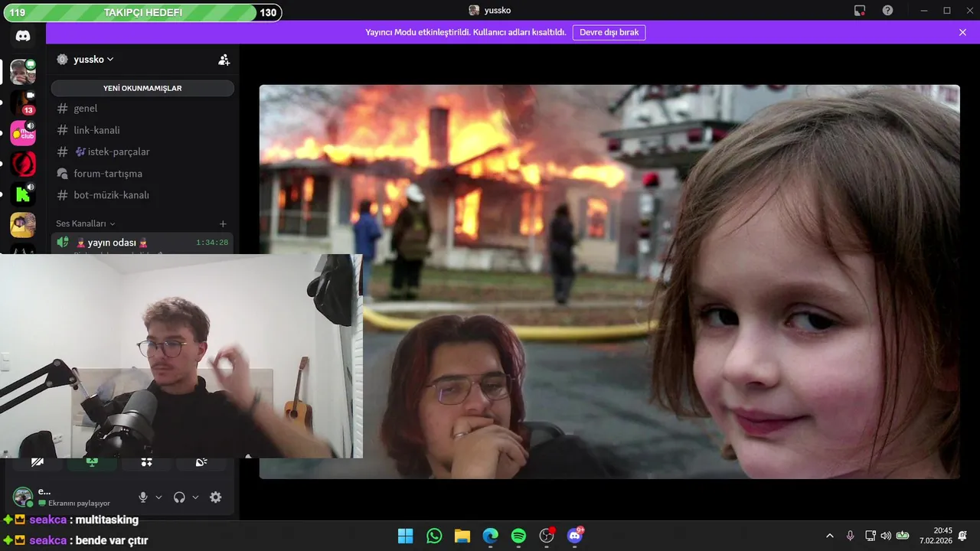Open WhatsApp from the taskbar
980x551 pixels.
(x=434, y=536)
